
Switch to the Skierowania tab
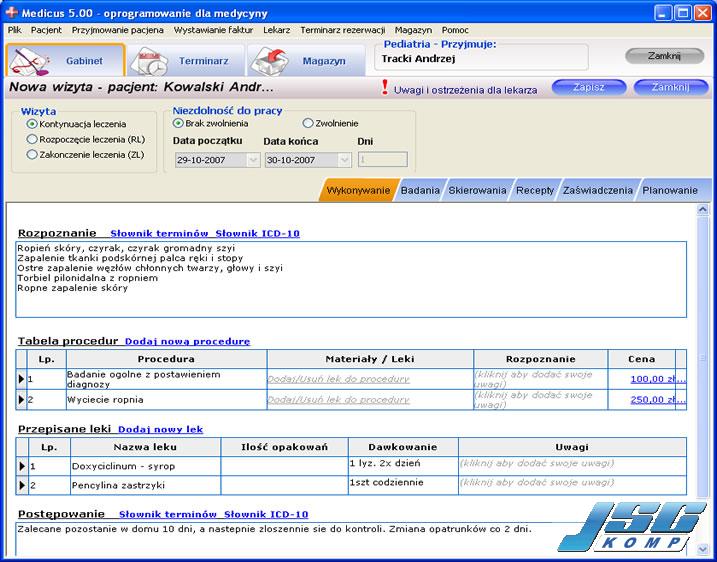click(477, 190)
